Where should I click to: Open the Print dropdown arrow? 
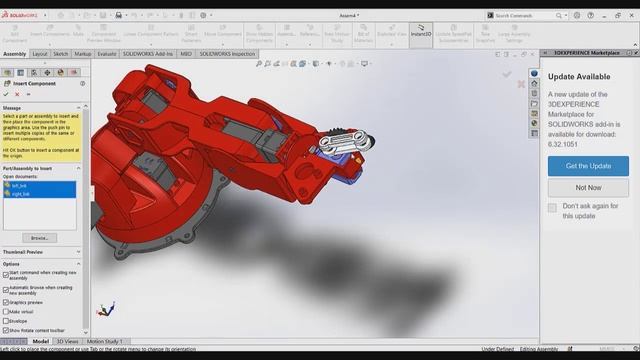(x=126, y=15)
